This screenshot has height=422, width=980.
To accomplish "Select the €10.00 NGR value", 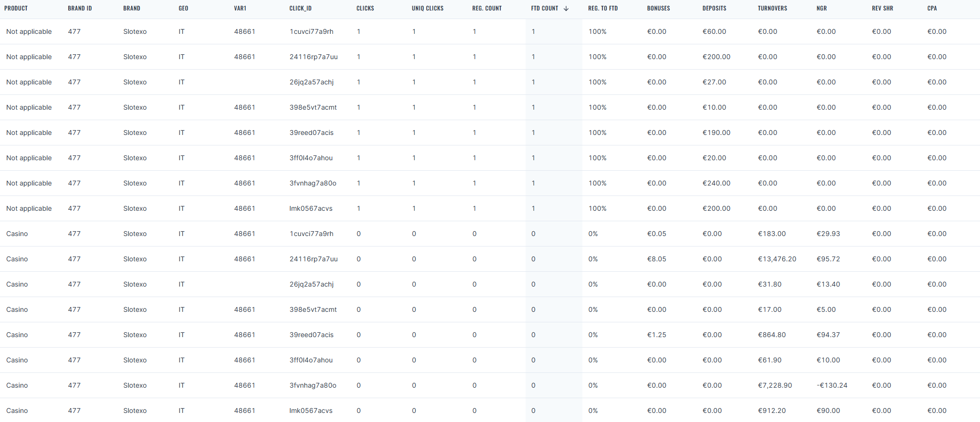I will tap(828, 360).
